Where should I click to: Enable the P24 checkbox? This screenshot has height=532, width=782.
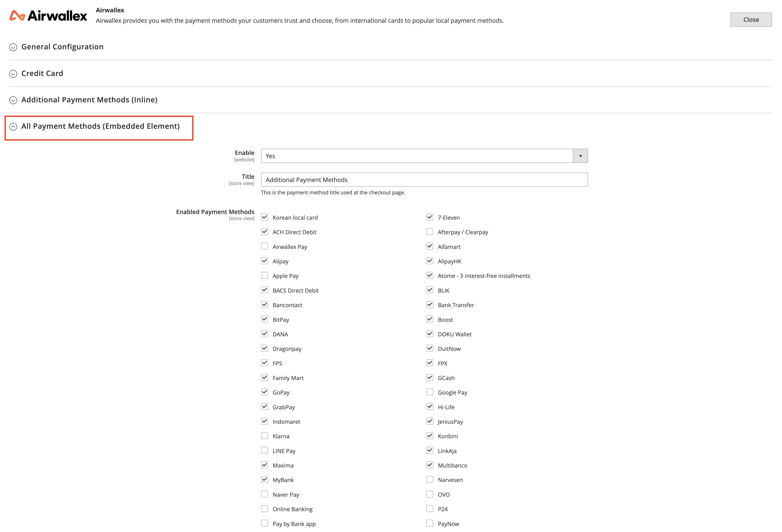coord(430,509)
